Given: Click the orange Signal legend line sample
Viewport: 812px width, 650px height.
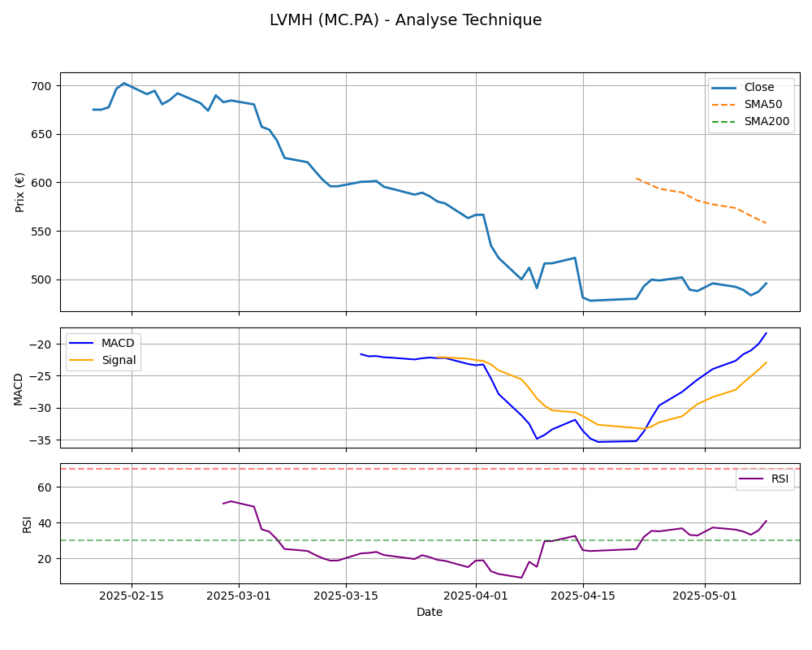Looking at the screenshot, I should click(x=81, y=360).
